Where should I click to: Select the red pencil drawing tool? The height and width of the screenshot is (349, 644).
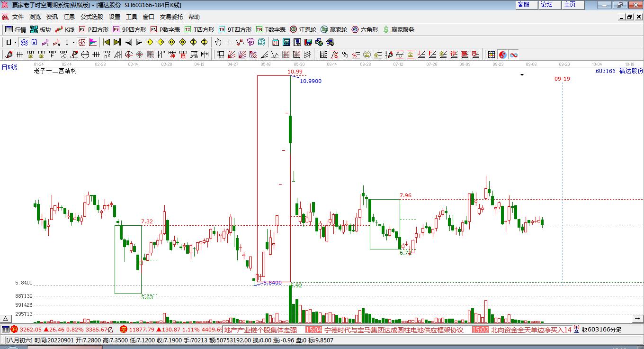click(x=8, y=55)
